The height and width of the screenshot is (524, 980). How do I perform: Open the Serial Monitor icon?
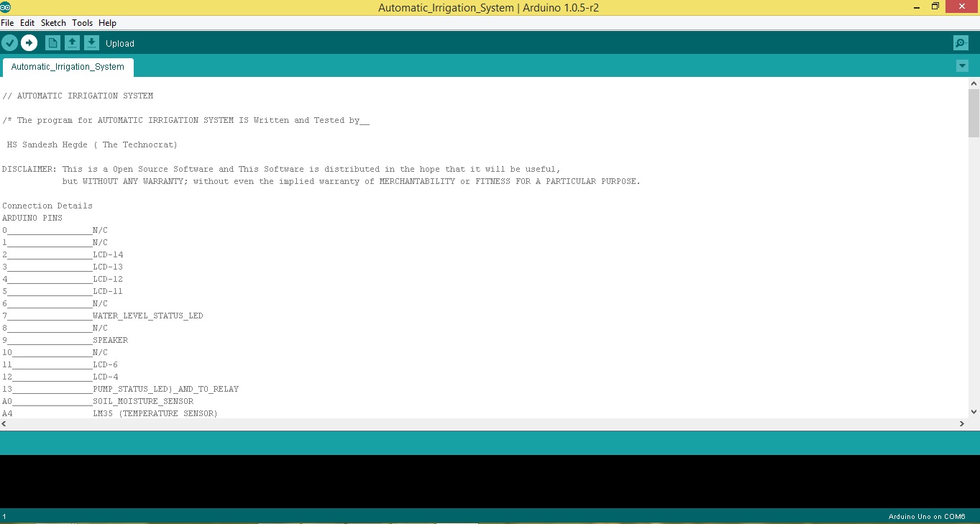pos(961,43)
